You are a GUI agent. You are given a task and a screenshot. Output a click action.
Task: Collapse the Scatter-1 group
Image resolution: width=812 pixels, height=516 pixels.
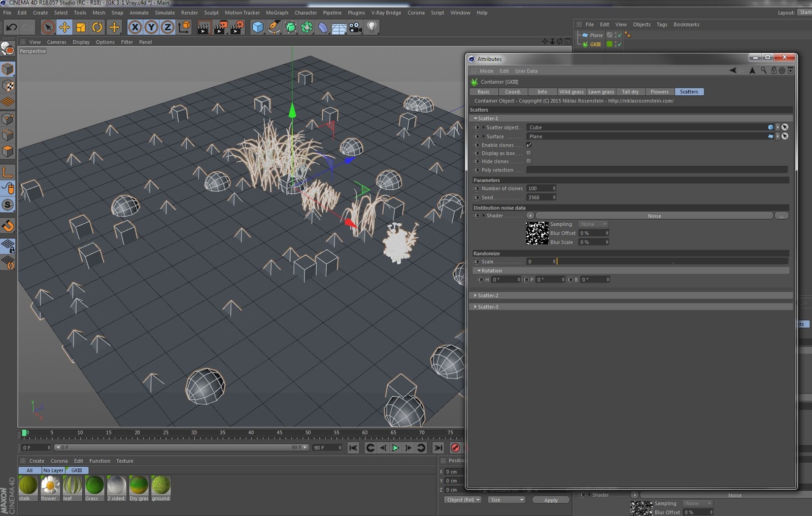[x=476, y=118]
